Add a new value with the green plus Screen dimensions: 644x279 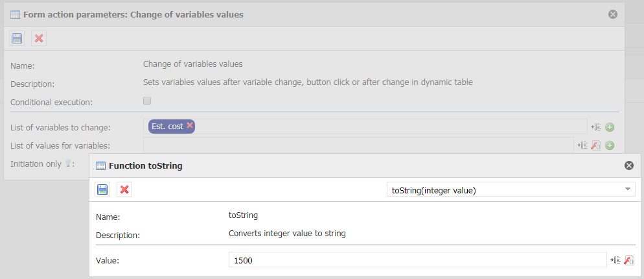tap(610, 145)
